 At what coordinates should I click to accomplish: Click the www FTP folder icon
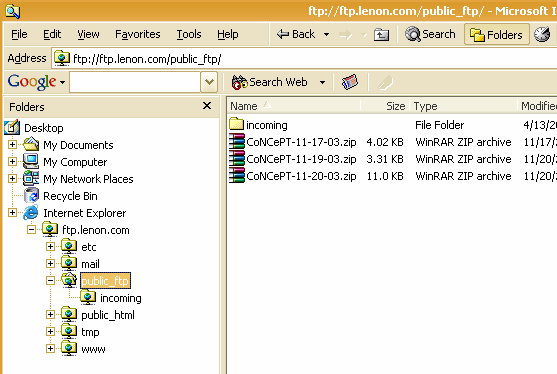click(x=69, y=348)
